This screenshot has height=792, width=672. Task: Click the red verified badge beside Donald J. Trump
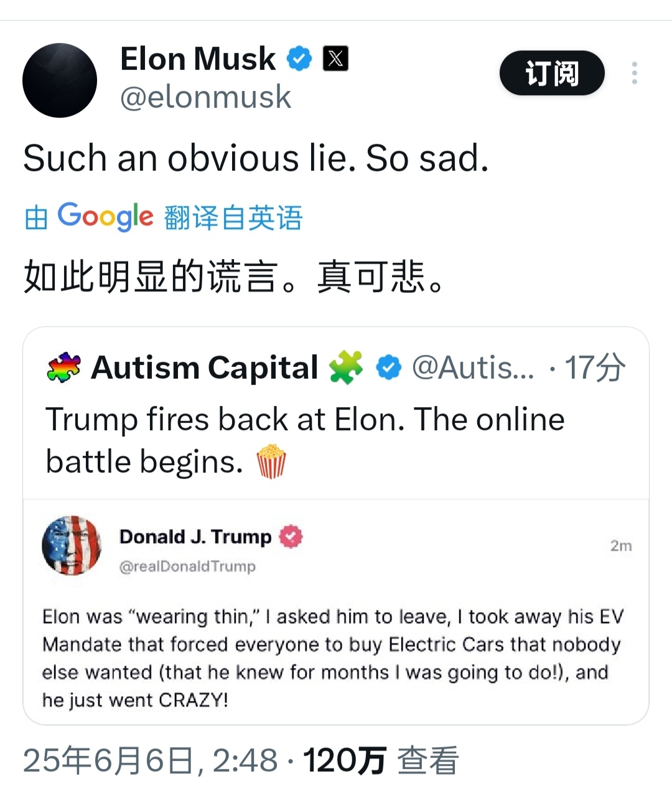[291, 536]
